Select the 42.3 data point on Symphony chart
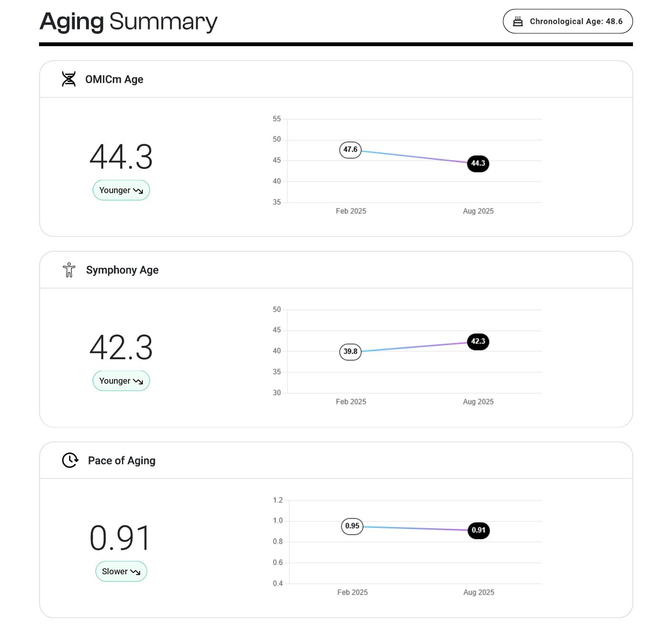This screenshot has width=672, height=629. pyautogui.click(x=478, y=342)
